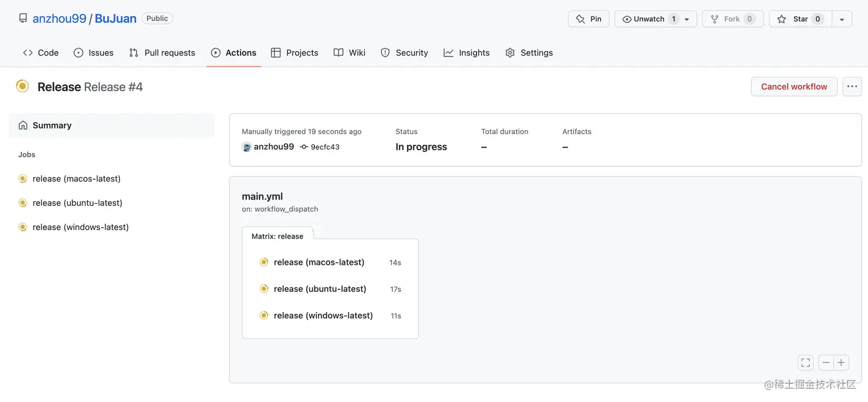Viewport: 868px width, 402px height.
Task: Expand the Star lists dropdown arrow
Action: click(x=842, y=19)
